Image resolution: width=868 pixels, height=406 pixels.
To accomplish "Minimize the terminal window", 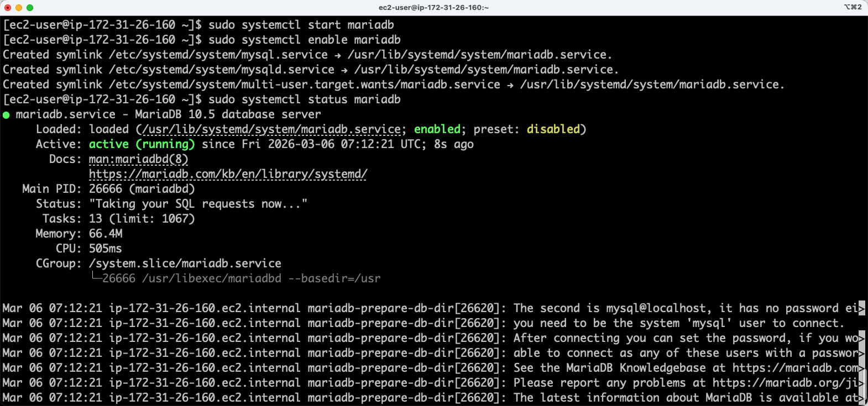I will tap(19, 8).
